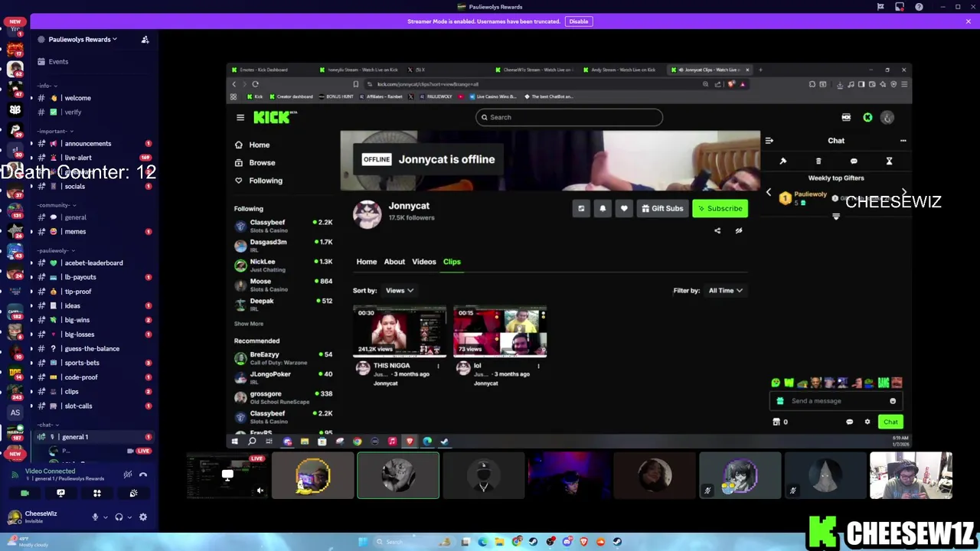
Task: Click invite people icon in Discord header
Action: coord(145,39)
